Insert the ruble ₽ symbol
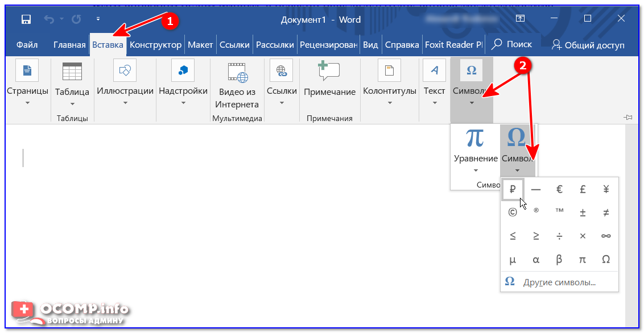 [x=512, y=189]
